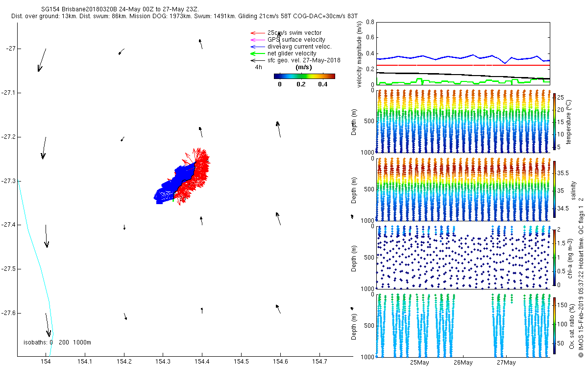588x368 pixels.
Task: Click the 'Ox. sat. ratio (%)' colorbar label
Action: coord(571,325)
